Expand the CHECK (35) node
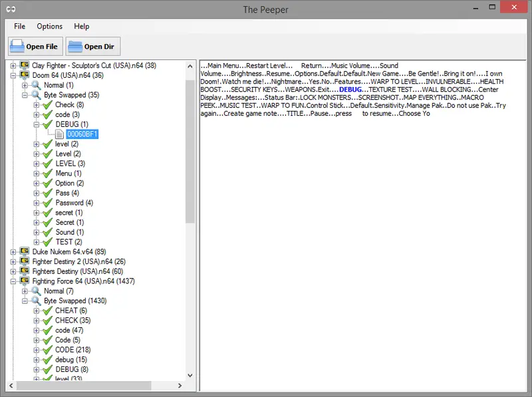This screenshot has height=397, width=532. pos(37,321)
